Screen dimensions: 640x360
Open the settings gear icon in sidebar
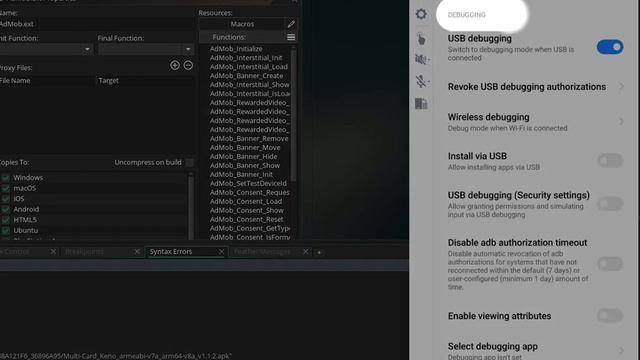421,14
